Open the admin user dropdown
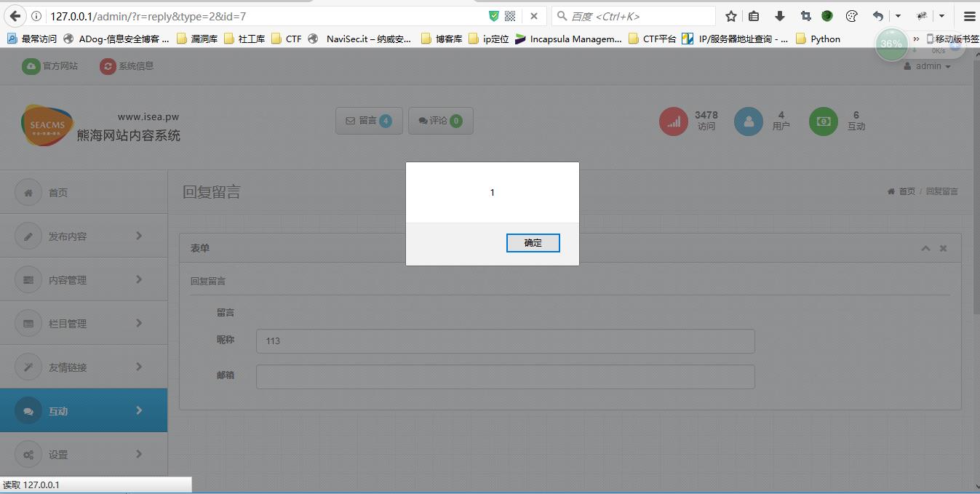 point(927,66)
